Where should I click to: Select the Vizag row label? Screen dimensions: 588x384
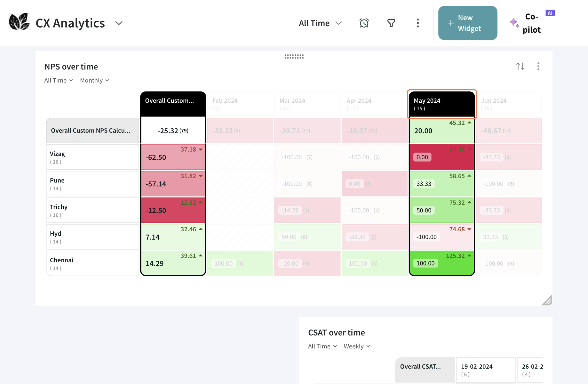[92, 157]
